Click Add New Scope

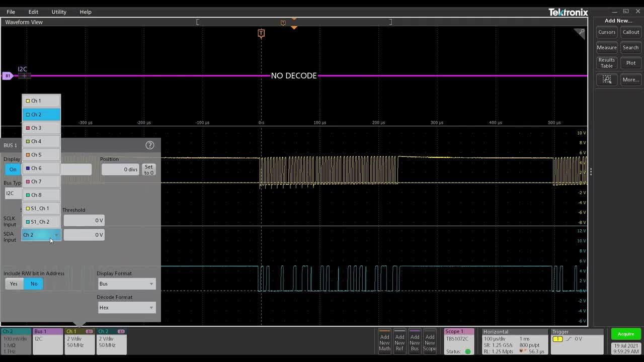(430, 342)
